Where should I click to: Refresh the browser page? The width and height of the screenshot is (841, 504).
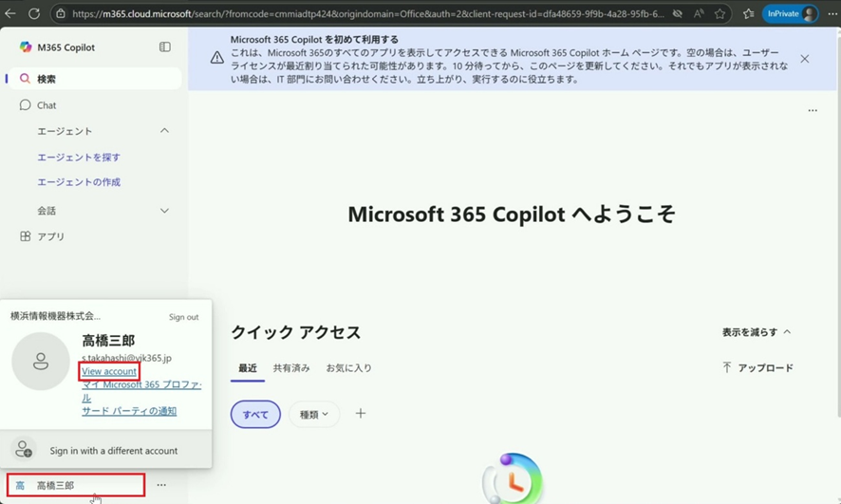pyautogui.click(x=34, y=14)
